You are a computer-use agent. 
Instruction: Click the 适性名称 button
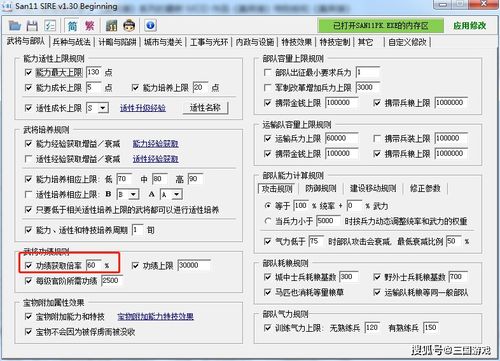click(205, 108)
